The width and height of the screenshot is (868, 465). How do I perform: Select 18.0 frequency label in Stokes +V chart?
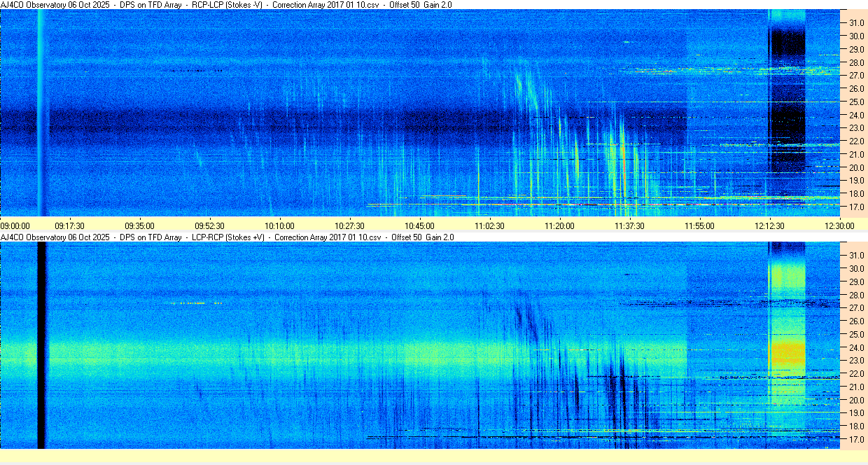pos(857,426)
